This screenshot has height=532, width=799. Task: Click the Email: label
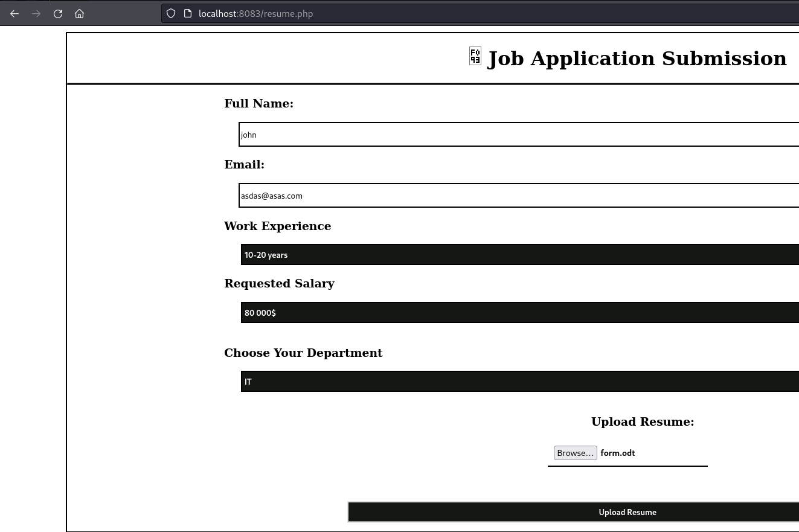point(244,164)
